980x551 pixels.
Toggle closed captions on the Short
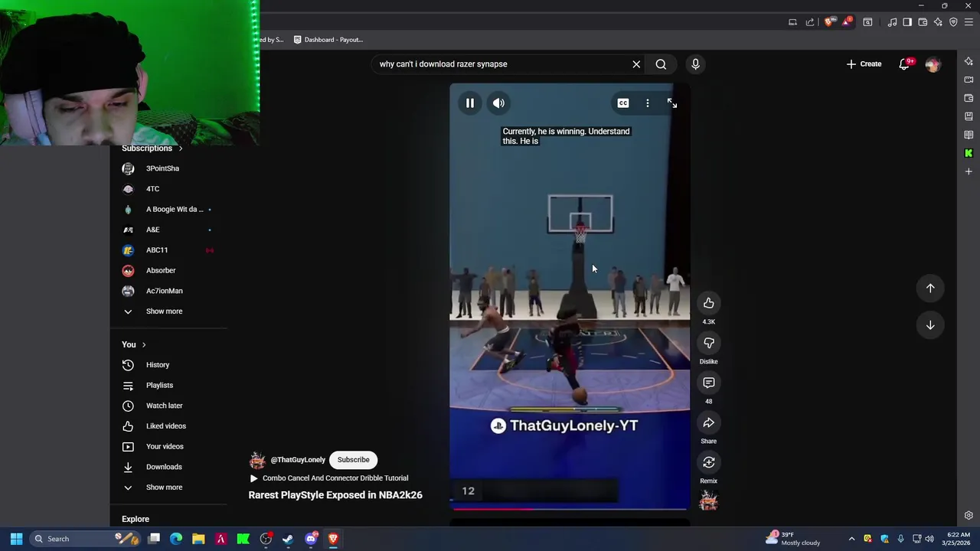(623, 103)
